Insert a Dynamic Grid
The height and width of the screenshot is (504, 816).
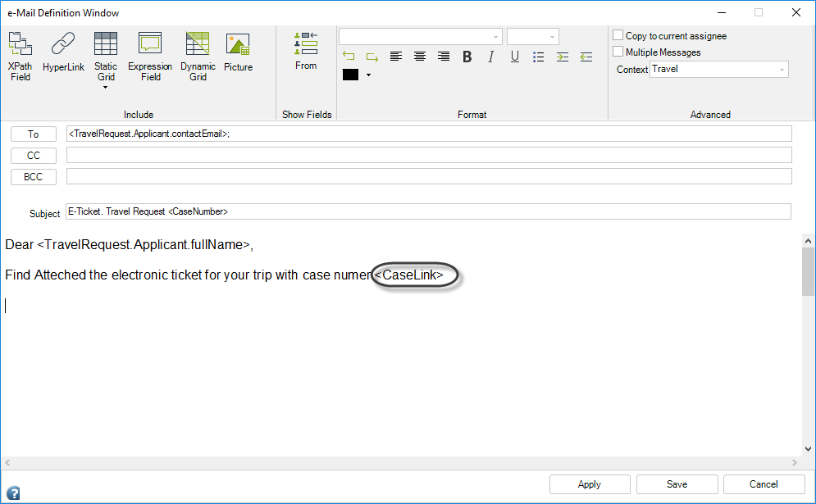tap(198, 57)
